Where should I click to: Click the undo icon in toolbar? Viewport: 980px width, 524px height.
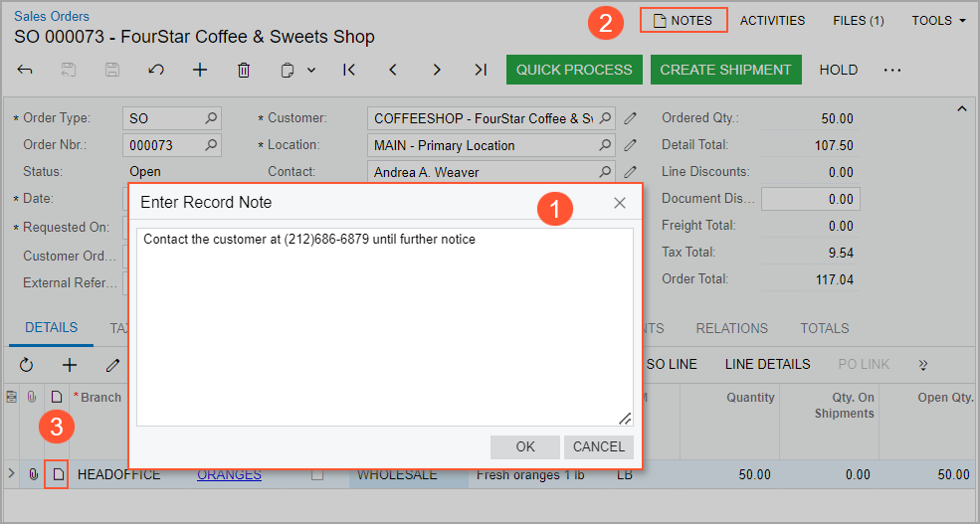[x=156, y=70]
